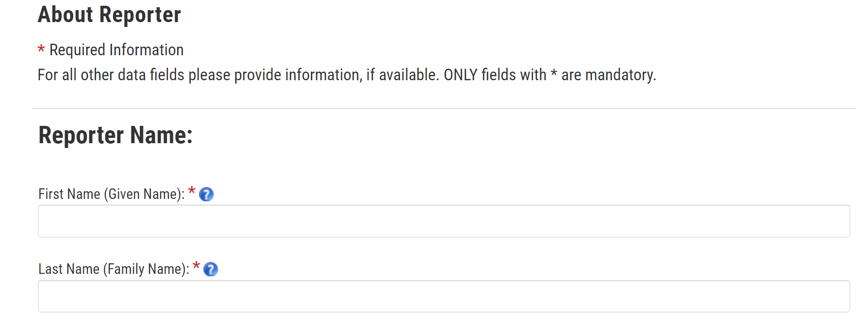Click the First Name (Given Name) text box

click(x=444, y=221)
